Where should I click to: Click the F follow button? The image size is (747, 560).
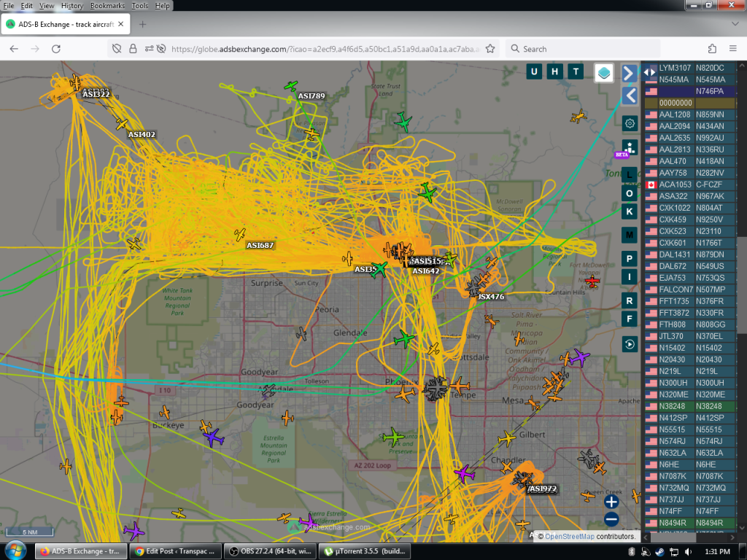(630, 319)
